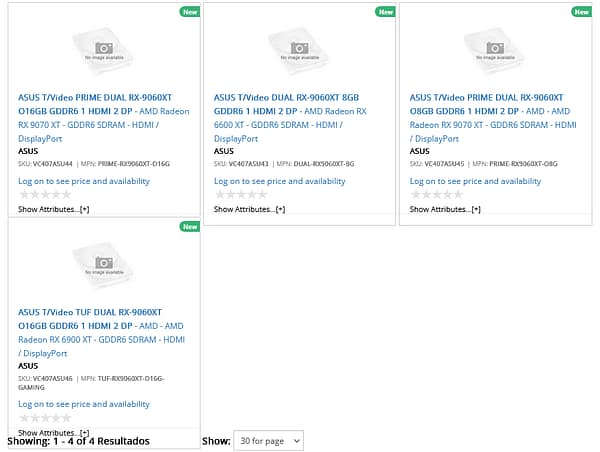Expand Show Attributes for DUAL 8GB card
600x452 pixels.
pos(249,209)
